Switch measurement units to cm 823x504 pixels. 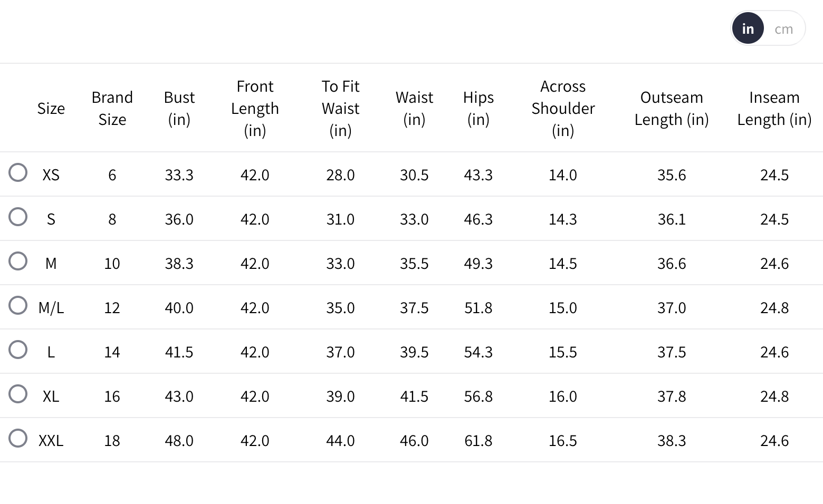(783, 29)
